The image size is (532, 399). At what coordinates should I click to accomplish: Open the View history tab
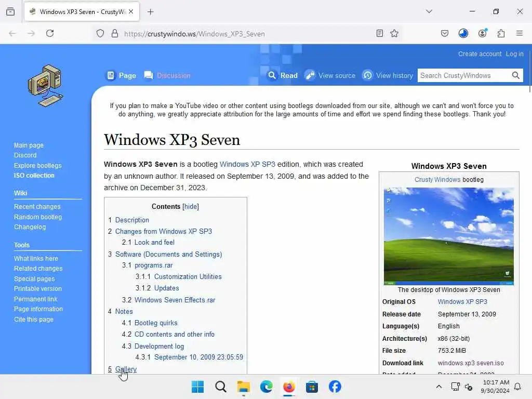[388, 75]
